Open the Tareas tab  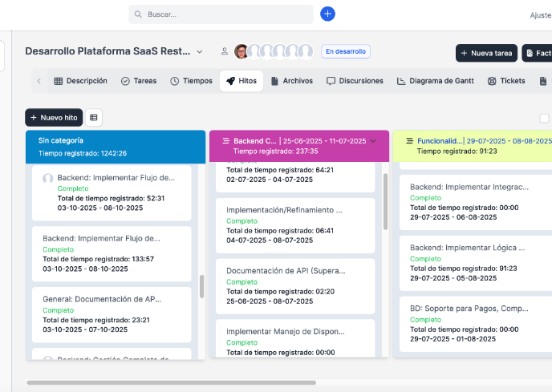[x=138, y=81]
